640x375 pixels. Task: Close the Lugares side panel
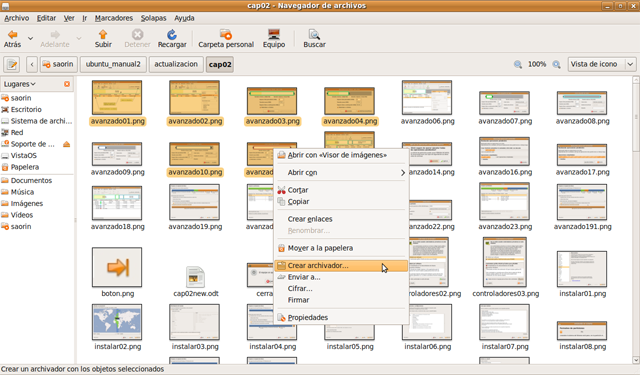(x=67, y=84)
